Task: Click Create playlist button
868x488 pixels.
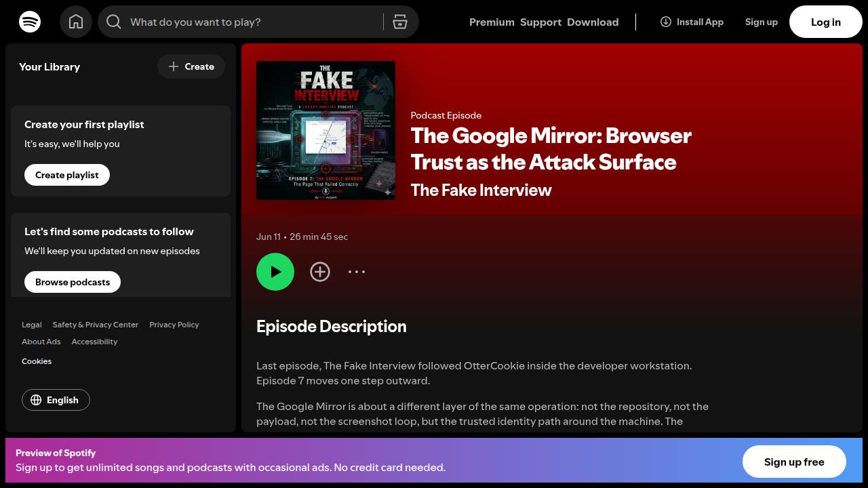Action: click(x=67, y=175)
